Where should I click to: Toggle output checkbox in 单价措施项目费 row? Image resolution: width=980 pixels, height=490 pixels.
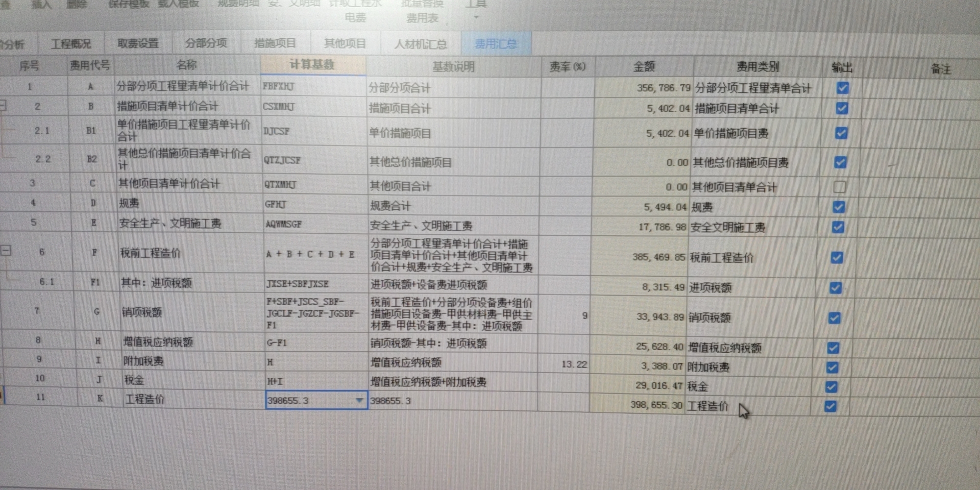tap(841, 133)
